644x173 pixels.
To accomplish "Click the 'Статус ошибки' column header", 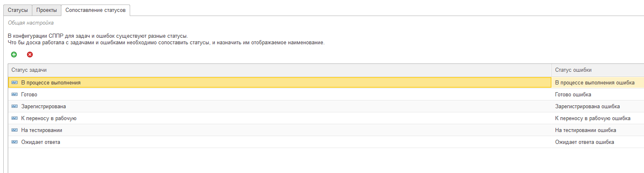I will 573,70.
